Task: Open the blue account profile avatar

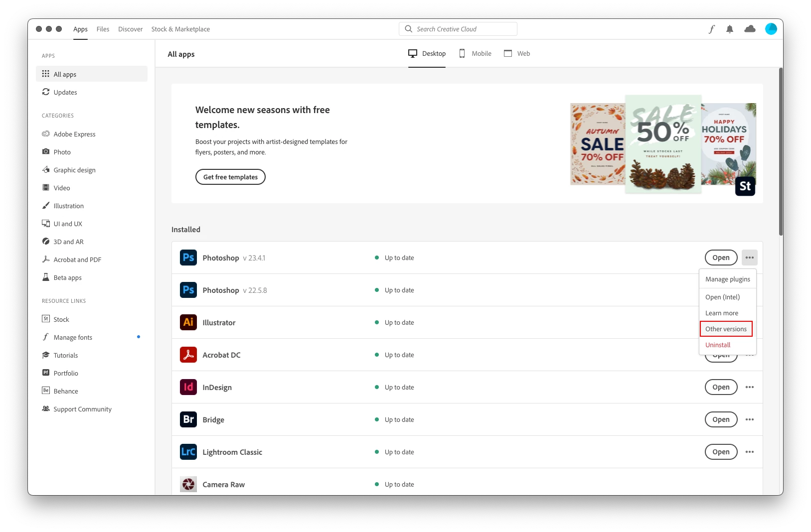Action: pos(771,29)
